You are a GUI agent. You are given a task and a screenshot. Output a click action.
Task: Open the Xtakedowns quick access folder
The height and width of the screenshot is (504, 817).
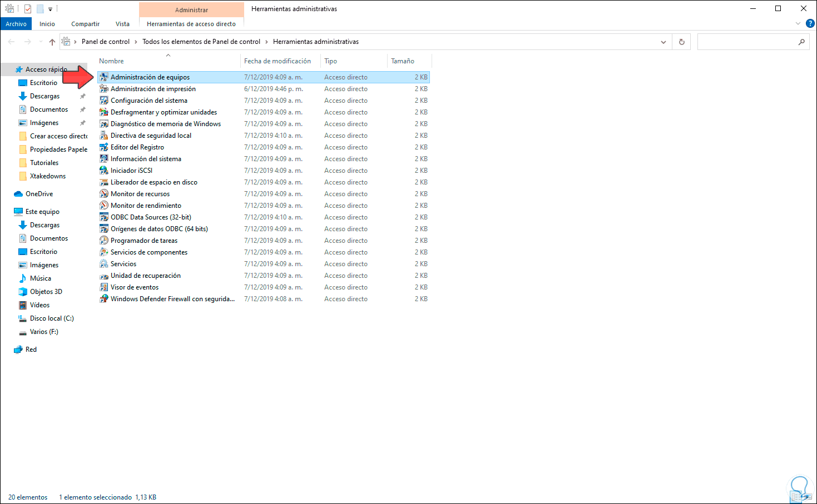coord(48,176)
